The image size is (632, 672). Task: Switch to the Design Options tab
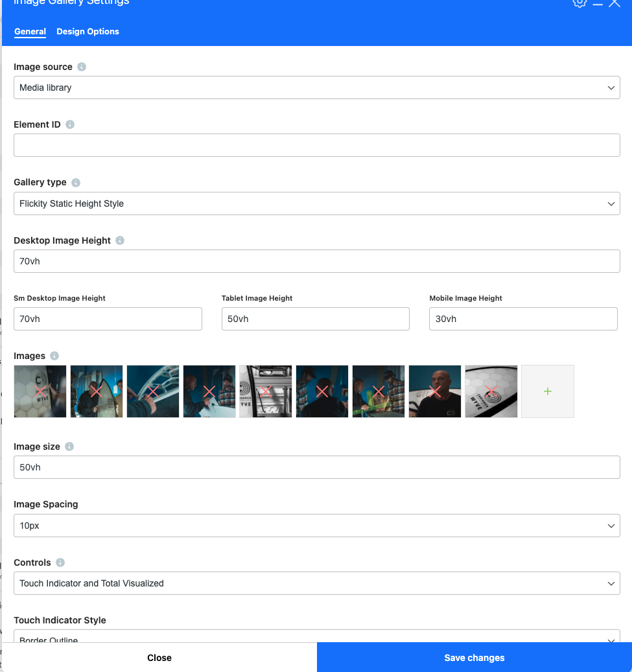click(88, 31)
